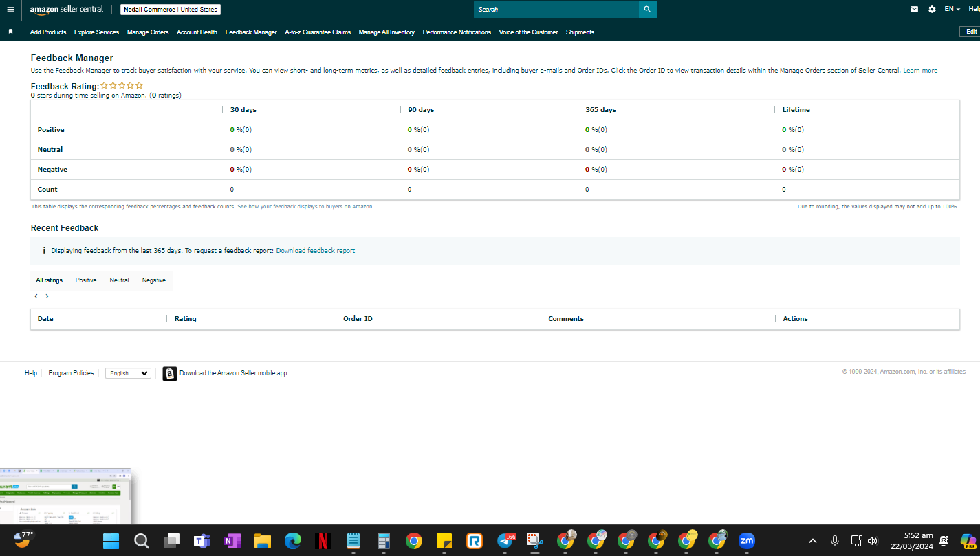Open the EN language dropdown

point(952,9)
